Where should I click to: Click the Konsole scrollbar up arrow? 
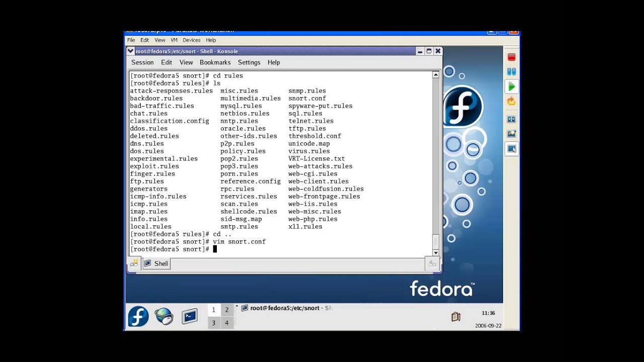pos(436,75)
